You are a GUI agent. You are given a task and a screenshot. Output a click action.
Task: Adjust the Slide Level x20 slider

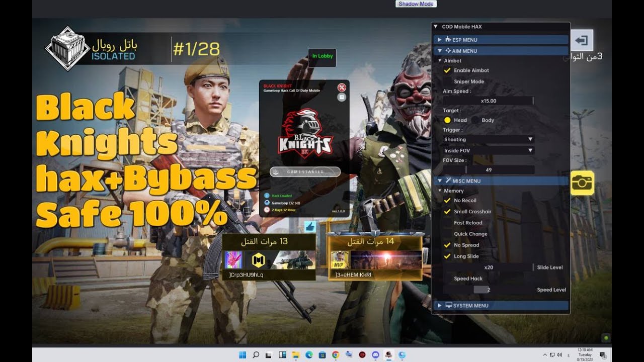point(488,267)
